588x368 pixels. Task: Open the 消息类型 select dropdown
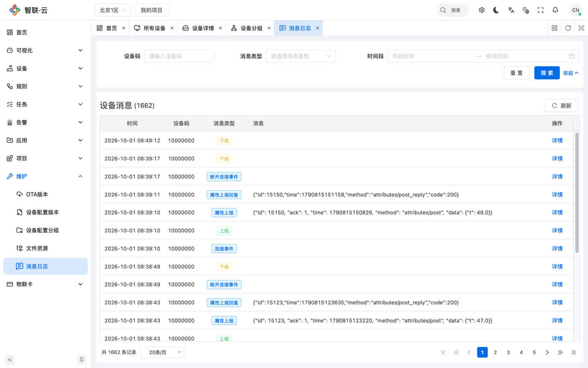301,56
